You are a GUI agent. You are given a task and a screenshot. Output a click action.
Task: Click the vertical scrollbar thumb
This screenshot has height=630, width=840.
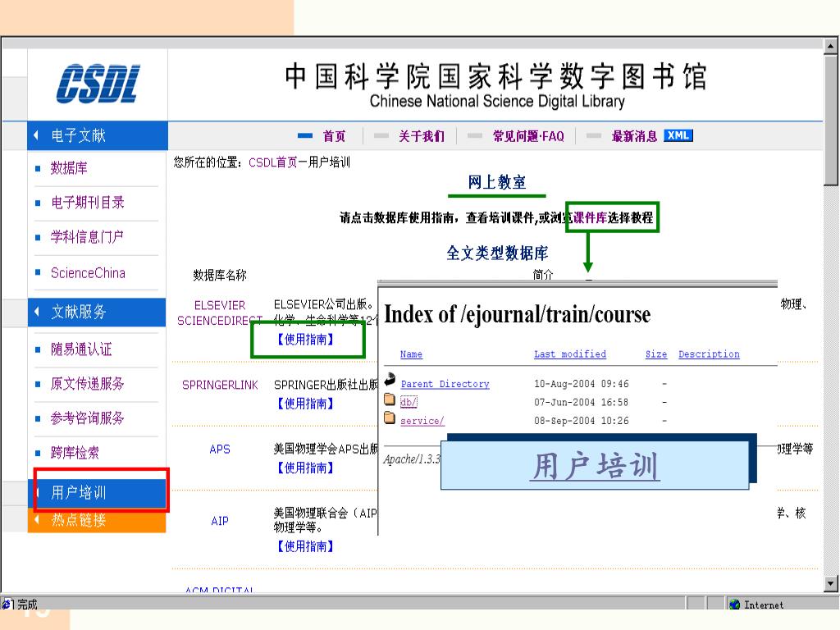point(831,120)
